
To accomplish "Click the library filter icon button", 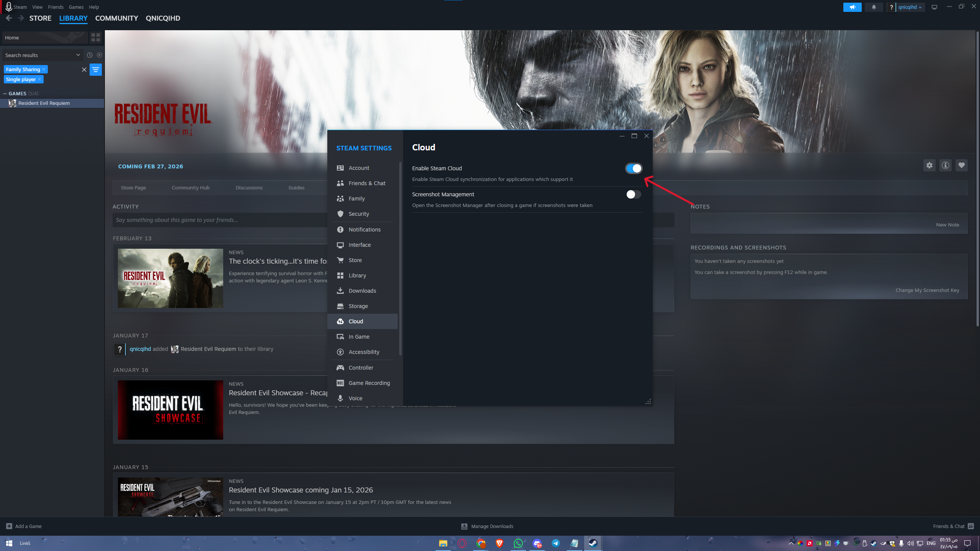I will pyautogui.click(x=95, y=70).
